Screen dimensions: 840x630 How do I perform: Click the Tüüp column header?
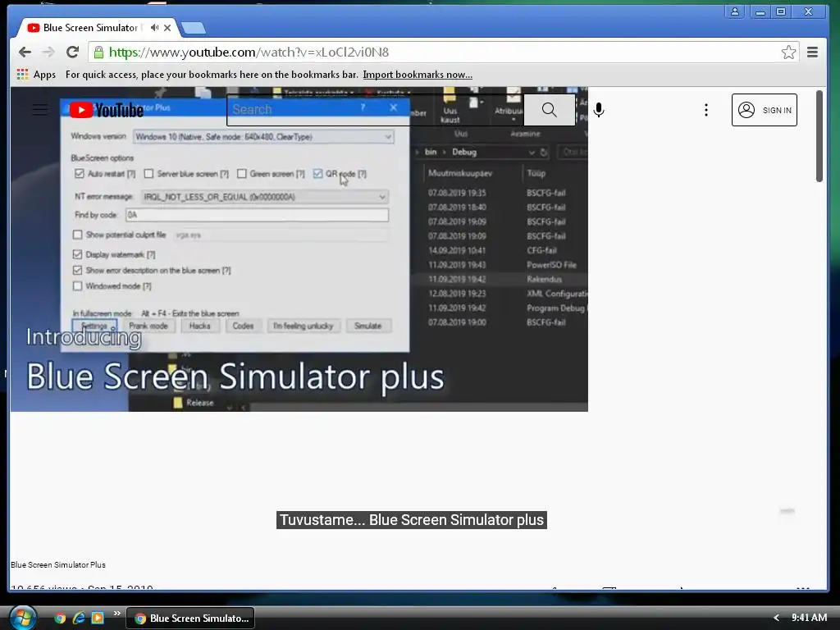(536, 173)
